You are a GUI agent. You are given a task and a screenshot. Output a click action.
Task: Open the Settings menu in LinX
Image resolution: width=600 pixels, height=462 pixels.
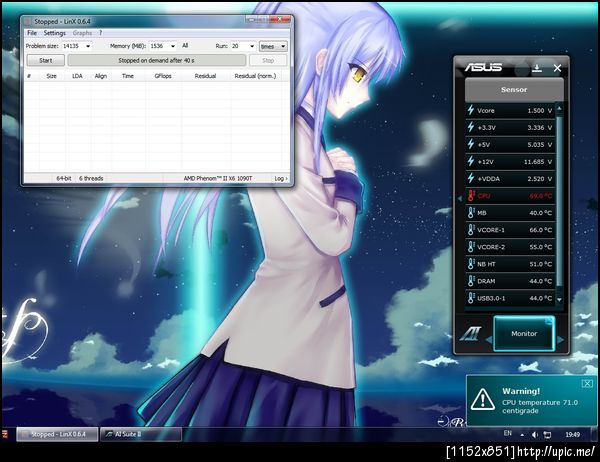(x=55, y=33)
